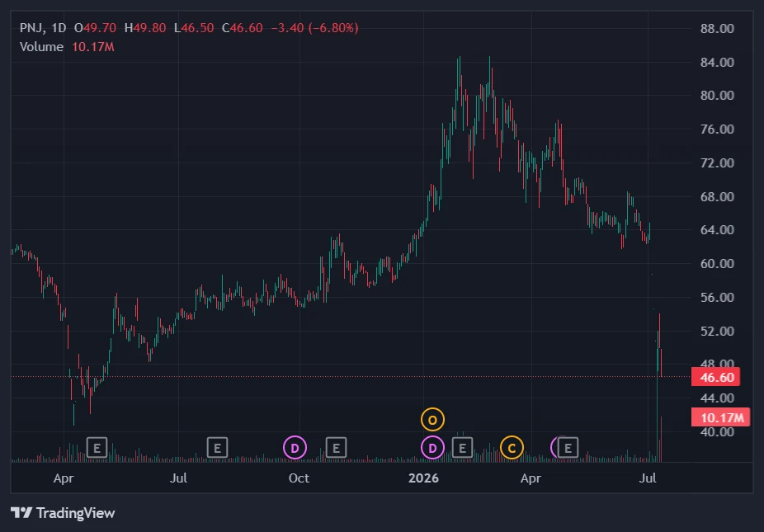Click the Apr label following 2026 on time axis
764x532 pixels.
pyautogui.click(x=531, y=478)
